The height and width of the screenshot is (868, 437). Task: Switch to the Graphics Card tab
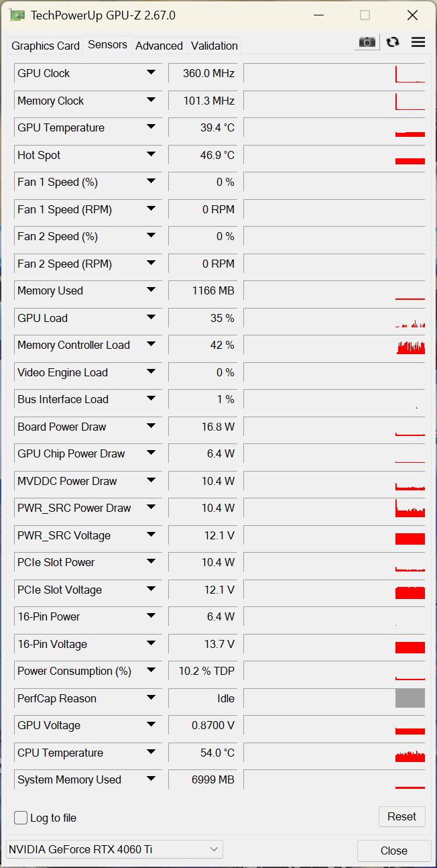point(46,46)
